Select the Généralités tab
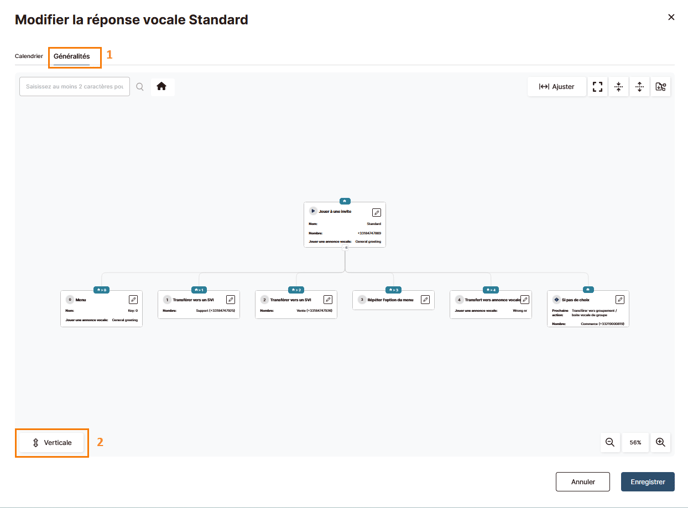The height and width of the screenshot is (508, 688). pyautogui.click(x=72, y=57)
